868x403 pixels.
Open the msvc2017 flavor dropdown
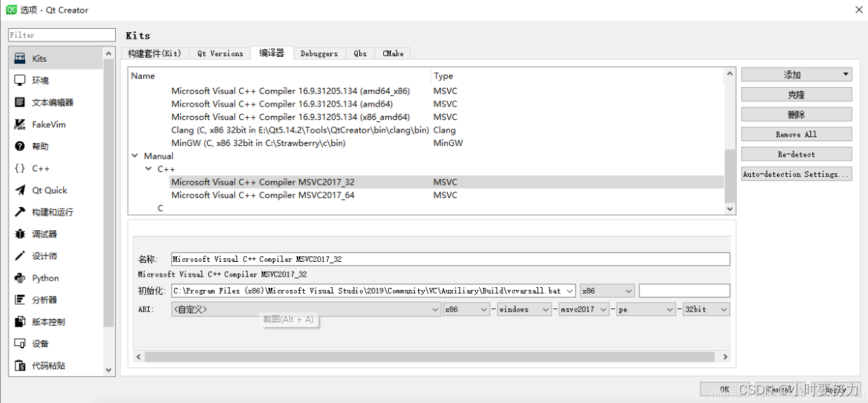tap(584, 309)
